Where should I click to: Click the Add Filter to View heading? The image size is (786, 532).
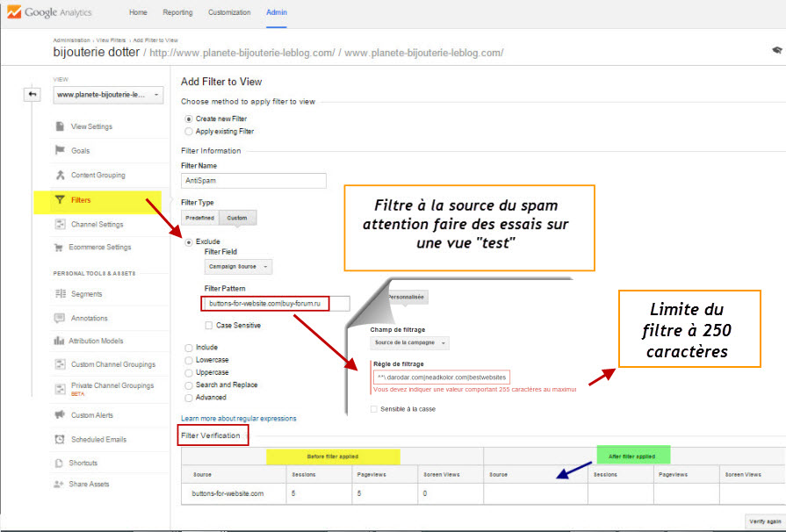221,82
